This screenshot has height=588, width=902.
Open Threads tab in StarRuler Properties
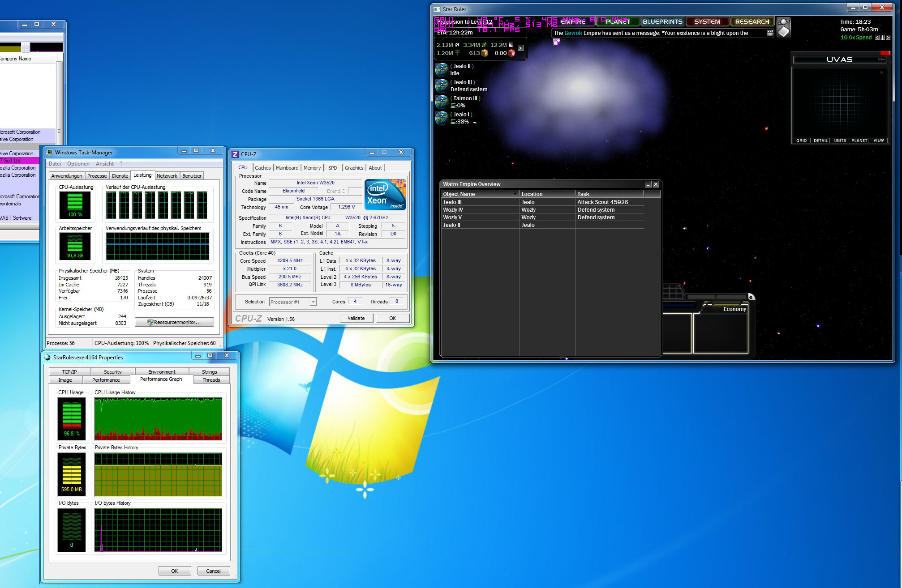(x=211, y=380)
